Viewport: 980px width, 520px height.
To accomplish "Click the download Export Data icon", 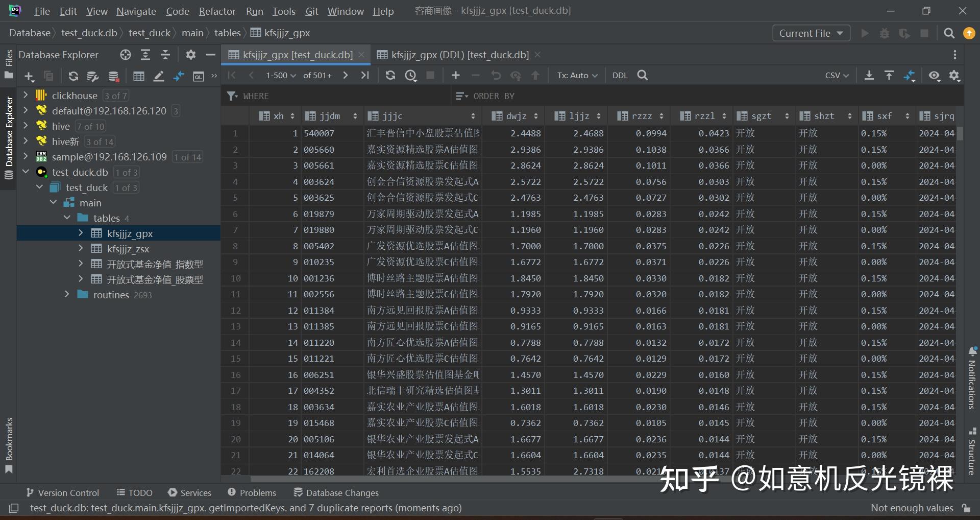I will coord(868,75).
